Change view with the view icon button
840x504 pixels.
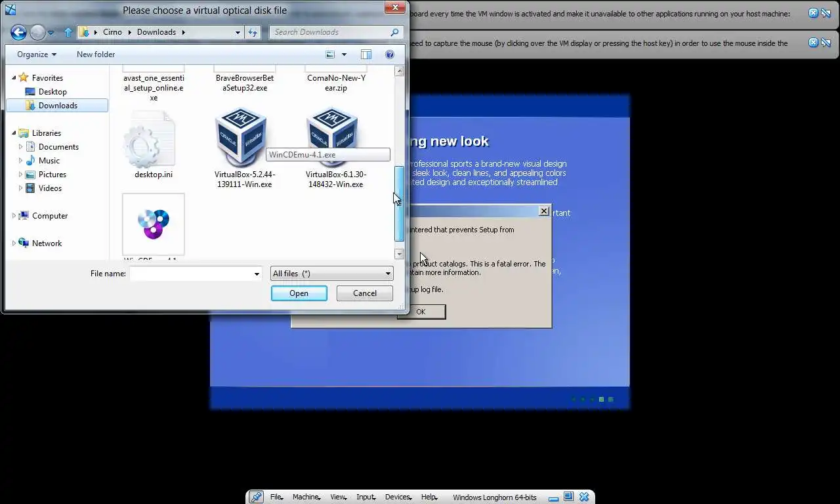[x=330, y=54]
